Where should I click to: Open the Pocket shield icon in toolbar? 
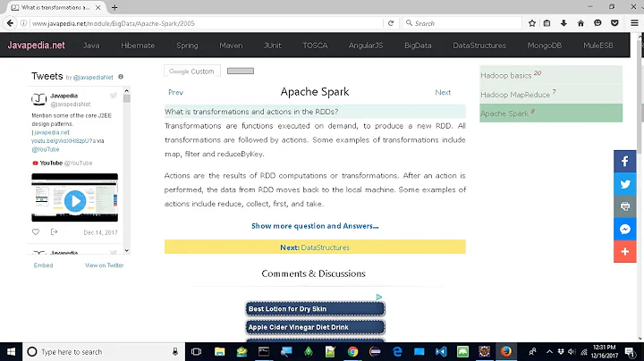pos(614,23)
